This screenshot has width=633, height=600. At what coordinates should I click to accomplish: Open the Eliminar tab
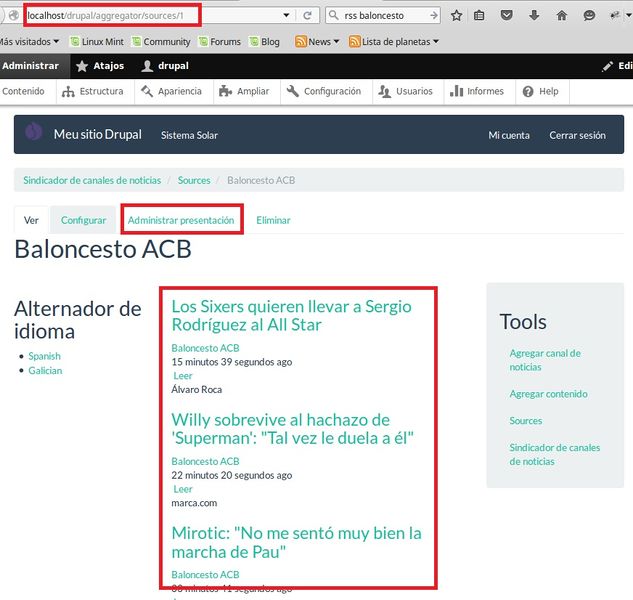tap(273, 220)
